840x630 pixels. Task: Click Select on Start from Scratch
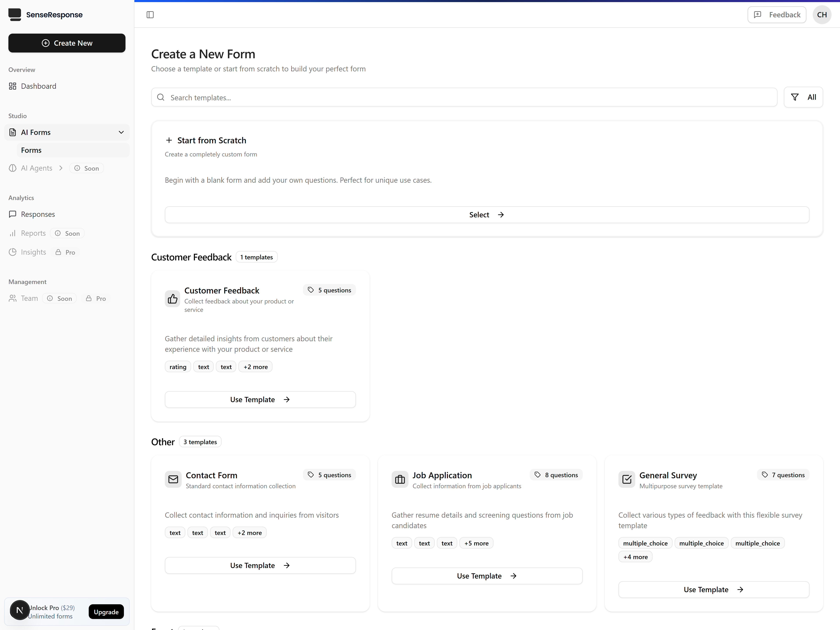(x=486, y=215)
